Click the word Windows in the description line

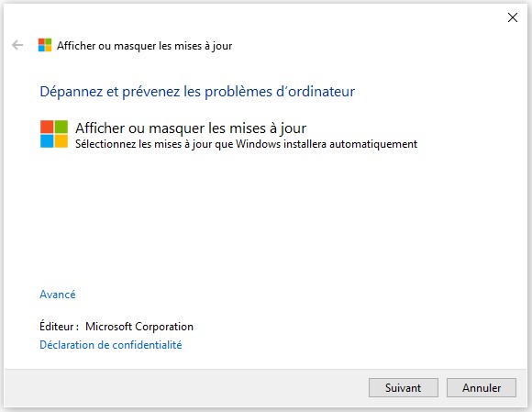tap(258, 144)
